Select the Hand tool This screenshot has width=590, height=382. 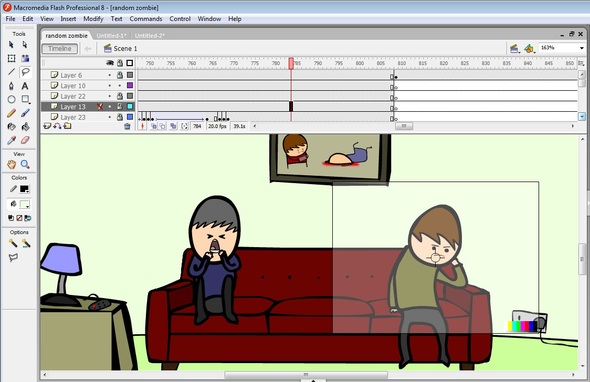(11, 164)
